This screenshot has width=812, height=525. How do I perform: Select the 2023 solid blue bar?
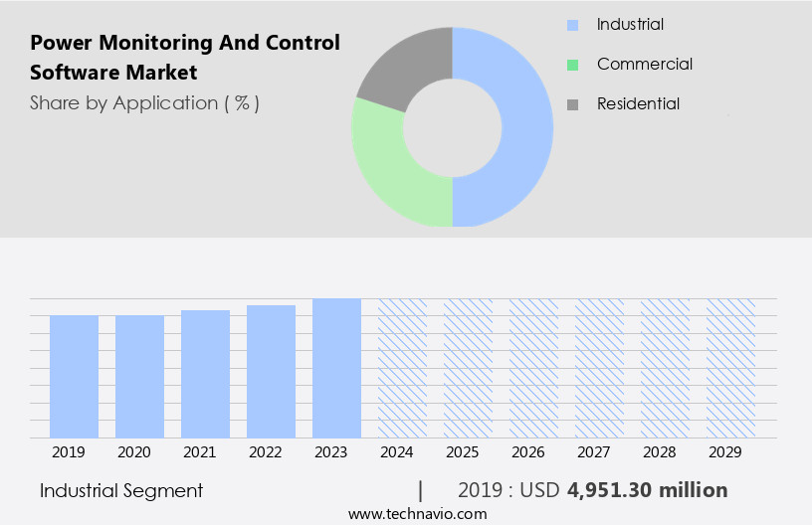pyautogui.click(x=336, y=368)
